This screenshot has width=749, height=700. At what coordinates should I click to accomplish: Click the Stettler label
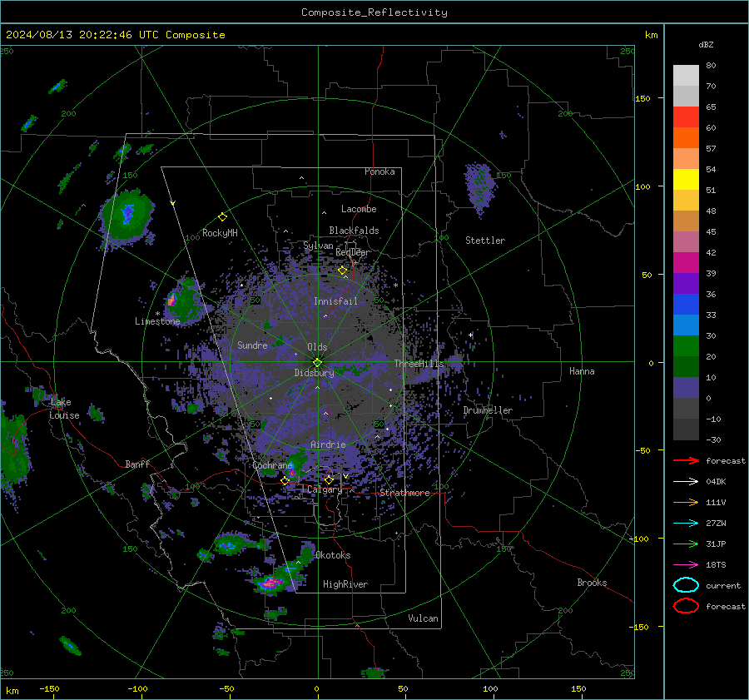(485, 241)
